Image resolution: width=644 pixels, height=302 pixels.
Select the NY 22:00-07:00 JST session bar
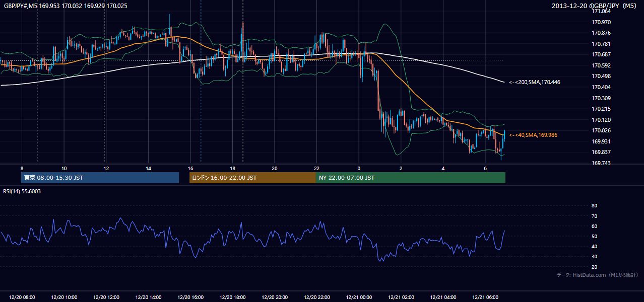pyautogui.click(x=411, y=178)
